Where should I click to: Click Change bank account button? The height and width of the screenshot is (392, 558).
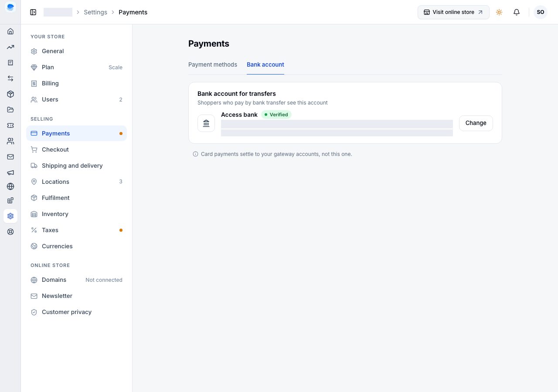(x=476, y=123)
